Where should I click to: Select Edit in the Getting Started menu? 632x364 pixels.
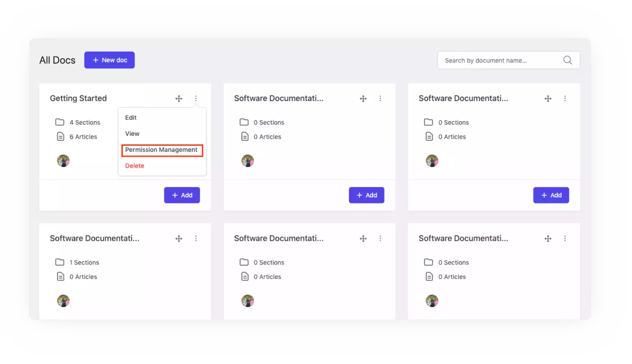point(131,117)
